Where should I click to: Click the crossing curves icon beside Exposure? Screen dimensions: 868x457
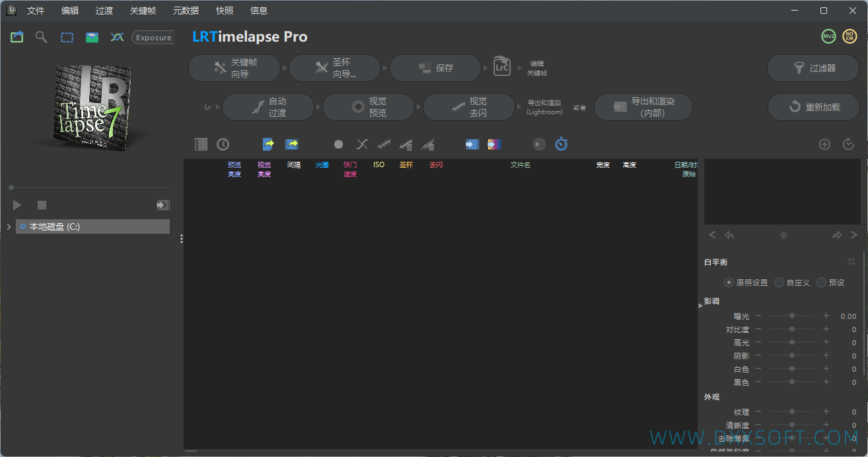click(x=117, y=38)
